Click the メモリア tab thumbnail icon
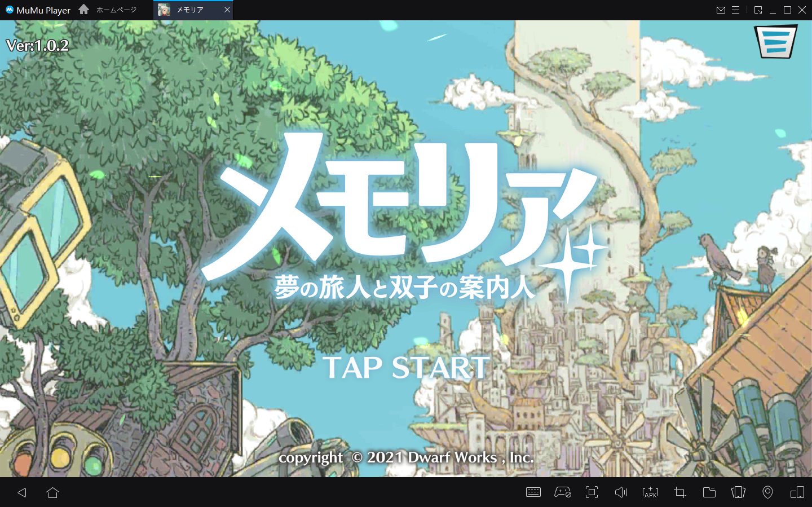The image size is (812, 507). pyautogui.click(x=164, y=10)
